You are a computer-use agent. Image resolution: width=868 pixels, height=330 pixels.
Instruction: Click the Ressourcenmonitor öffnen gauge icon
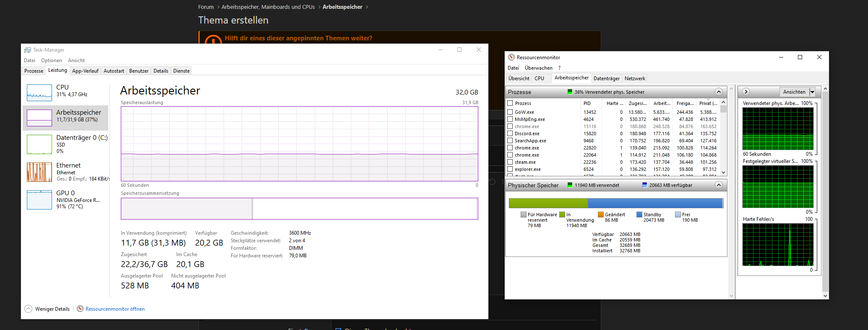(x=80, y=309)
